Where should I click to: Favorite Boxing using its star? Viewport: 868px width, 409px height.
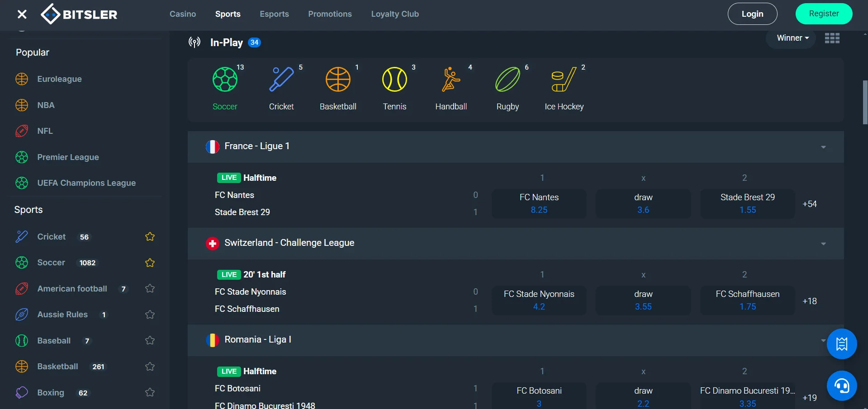(150, 392)
